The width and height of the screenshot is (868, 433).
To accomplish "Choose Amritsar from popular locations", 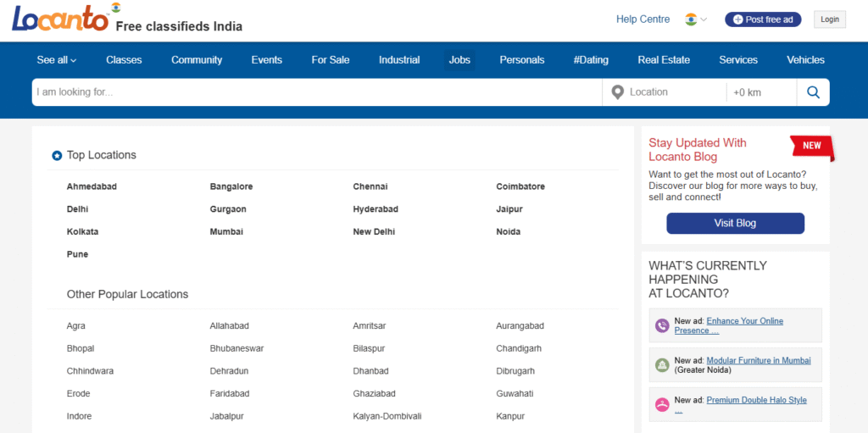I will (370, 326).
